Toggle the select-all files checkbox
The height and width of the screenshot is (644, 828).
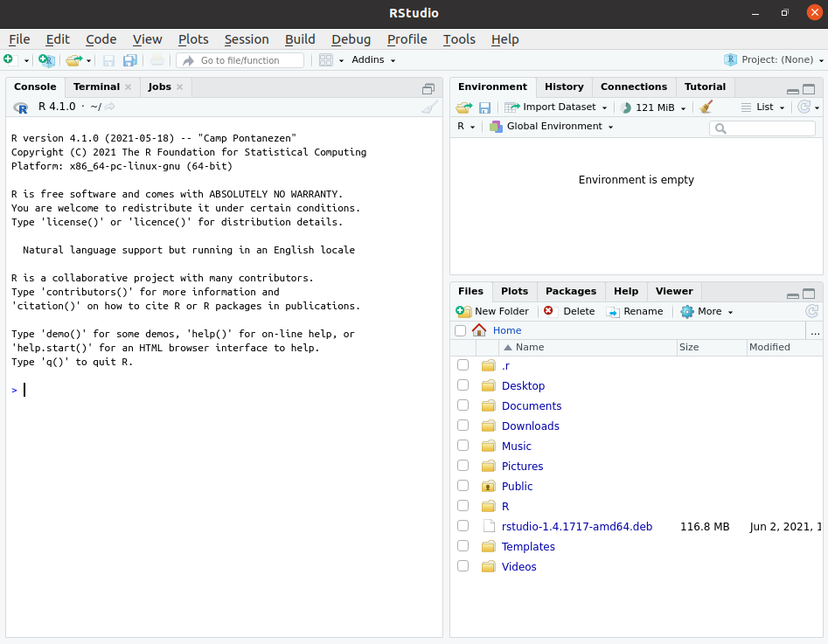[460, 330]
